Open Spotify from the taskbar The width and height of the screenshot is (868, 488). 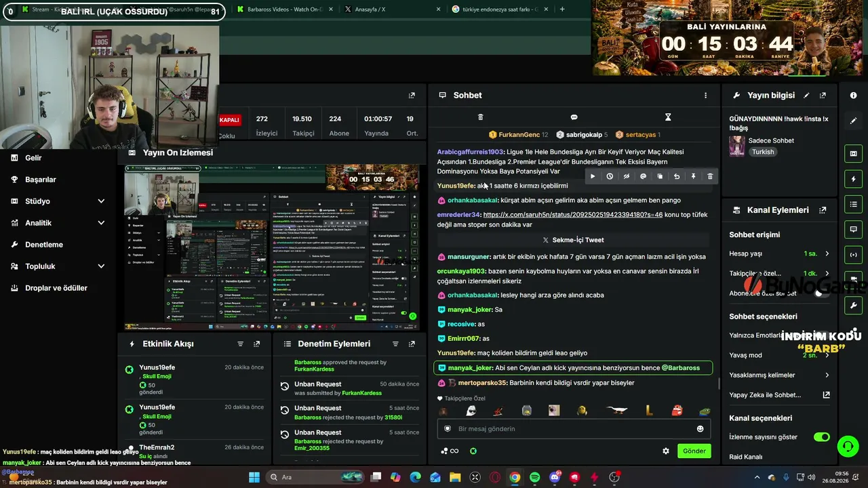535,477
